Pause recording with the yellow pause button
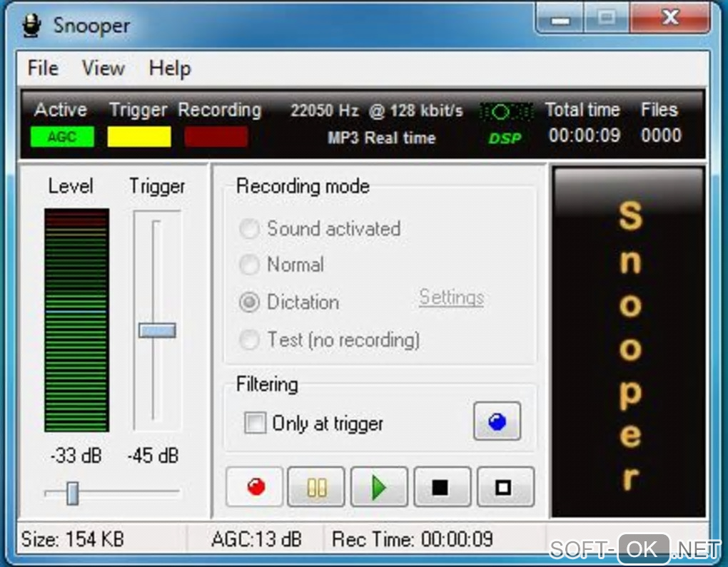The height and width of the screenshot is (567, 728). (x=316, y=486)
